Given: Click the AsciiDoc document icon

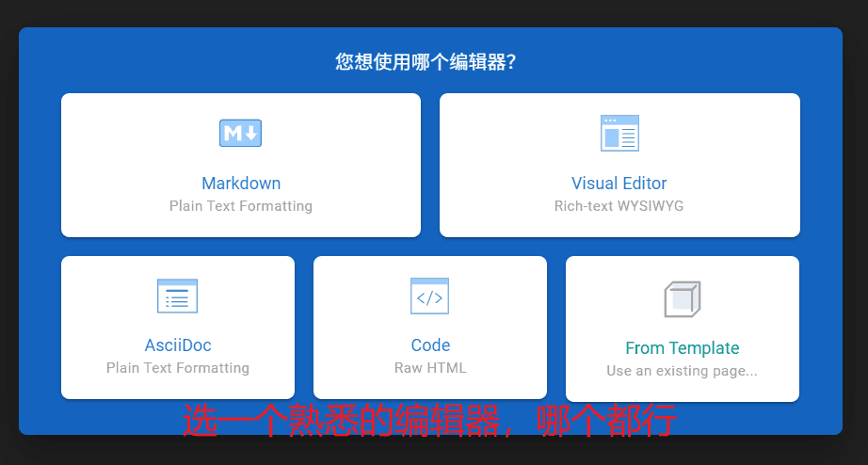Looking at the screenshot, I should [x=177, y=297].
